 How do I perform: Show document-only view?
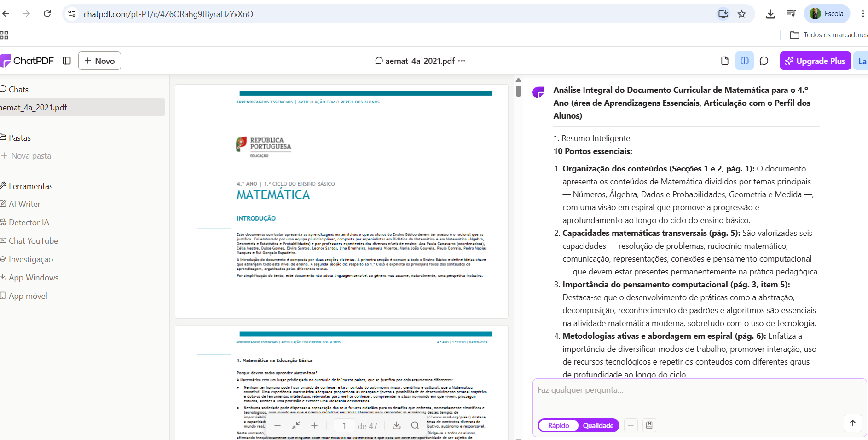pos(725,61)
